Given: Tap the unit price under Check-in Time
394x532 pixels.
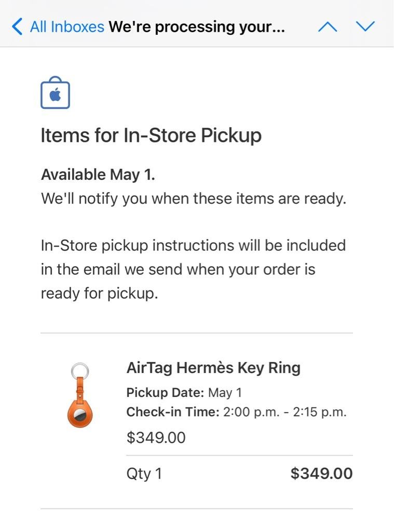Looking at the screenshot, I should 156,437.
